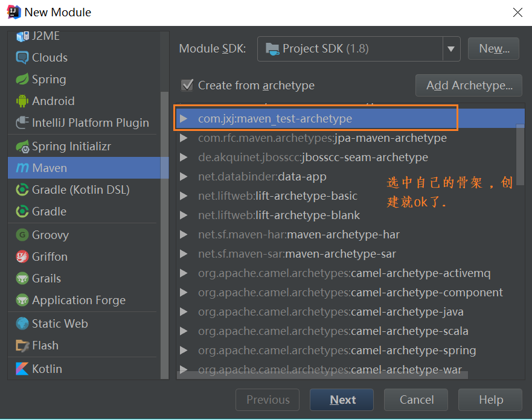The image size is (532, 420).
Task: Click the Spring Initializr icon
Action: tap(22, 147)
